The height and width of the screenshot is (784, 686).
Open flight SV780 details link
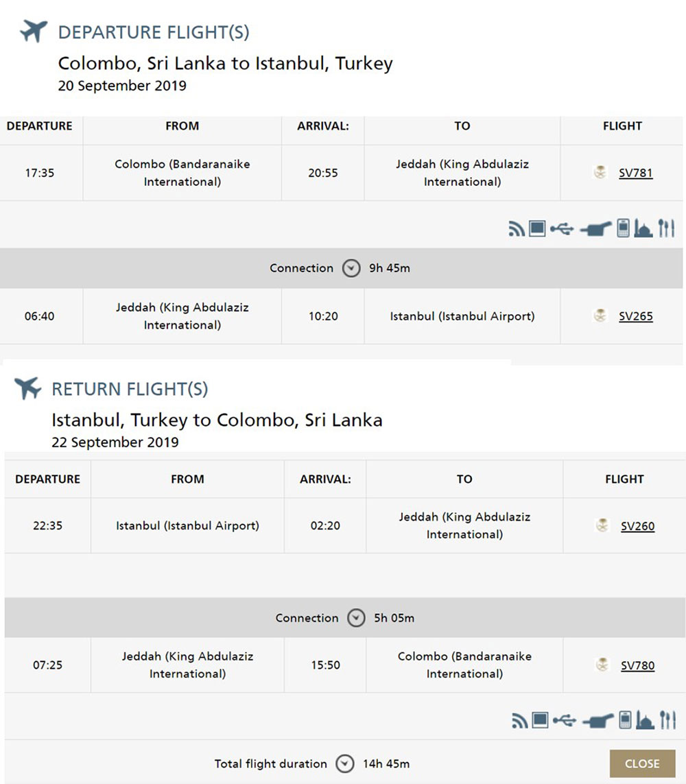pyautogui.click(x=637, y=665)
